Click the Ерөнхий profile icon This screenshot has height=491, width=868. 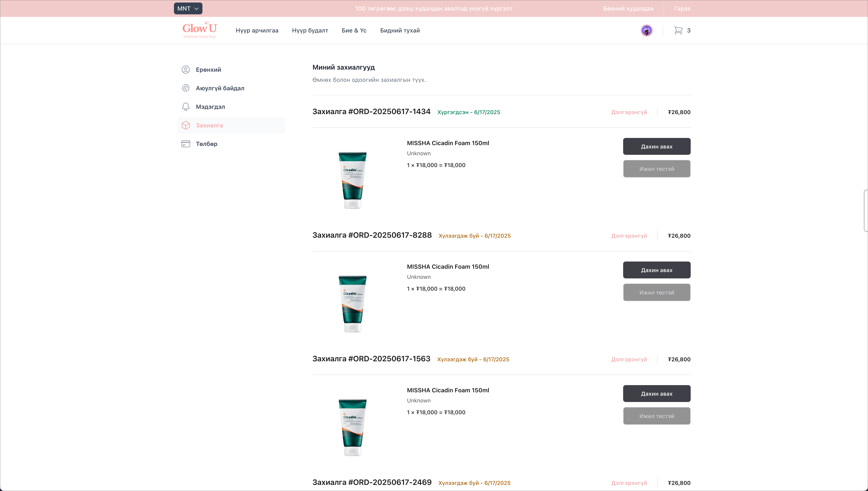[x=186, y=69]
